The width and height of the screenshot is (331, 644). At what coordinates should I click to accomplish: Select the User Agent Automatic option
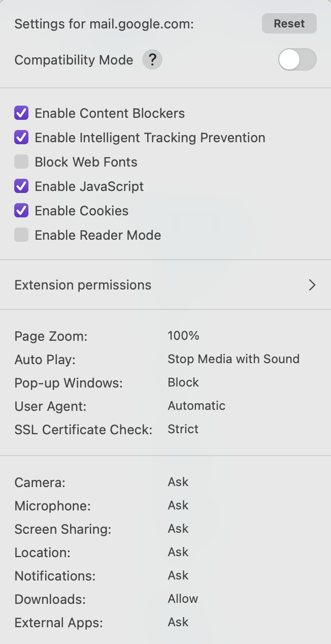196,406
